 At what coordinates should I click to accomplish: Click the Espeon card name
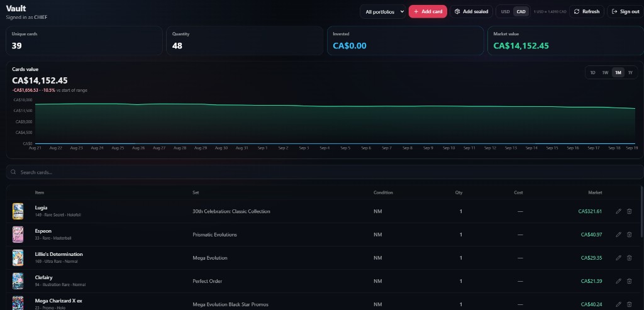(x=43, y=231)
